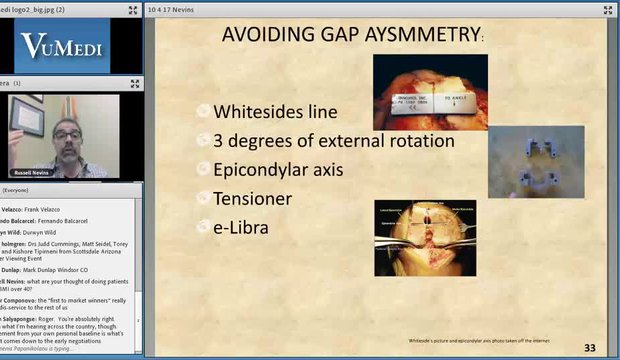Image resolution: width=620 pixels, height=360 pixels.
Task: Click the Russell Nevins name label
Action: [31, 172]
